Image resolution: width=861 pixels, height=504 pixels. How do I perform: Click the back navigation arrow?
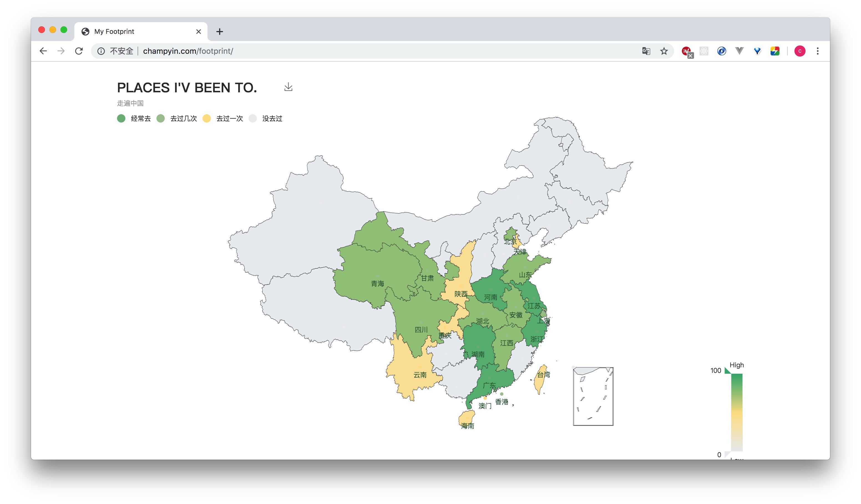[x=43, y=51]
